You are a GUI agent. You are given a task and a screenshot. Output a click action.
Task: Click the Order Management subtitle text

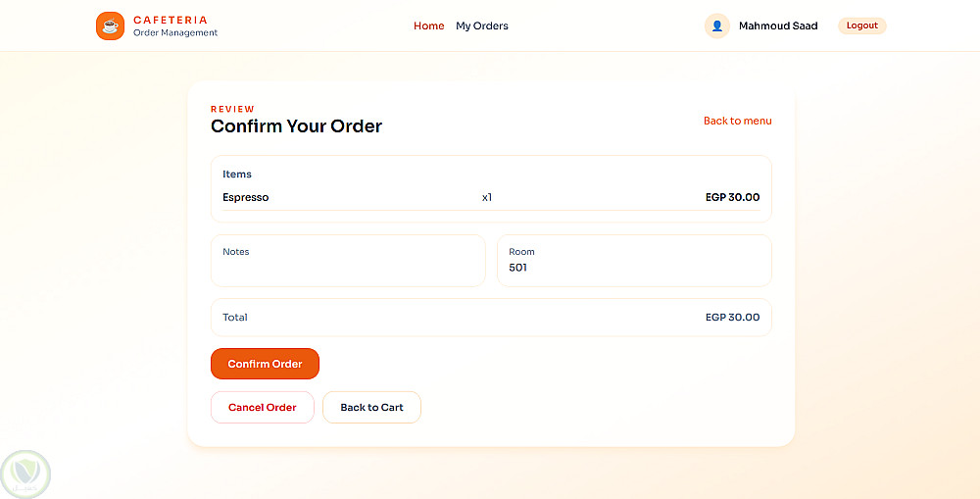(175, 33)
